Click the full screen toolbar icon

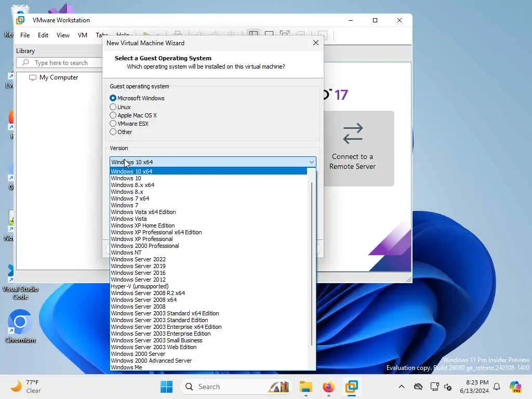point(285,34)
